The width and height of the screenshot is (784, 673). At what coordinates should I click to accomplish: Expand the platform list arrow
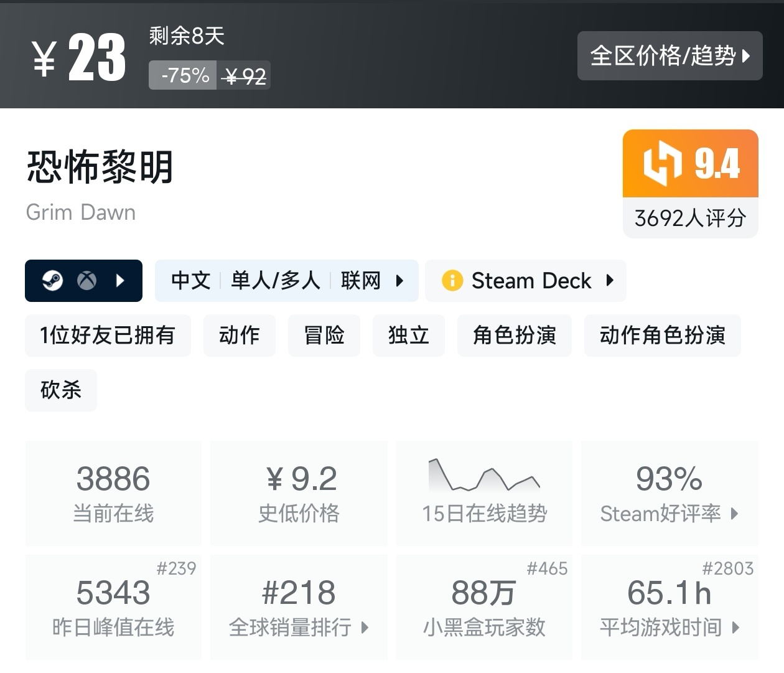(121, 281)
